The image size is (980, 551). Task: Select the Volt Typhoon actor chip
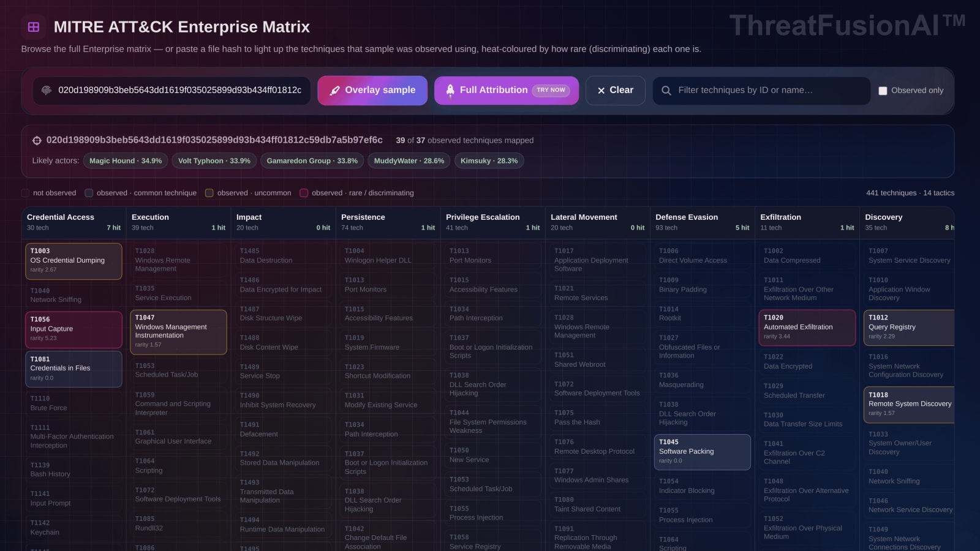pyautogui.click(x=214, y=161)
